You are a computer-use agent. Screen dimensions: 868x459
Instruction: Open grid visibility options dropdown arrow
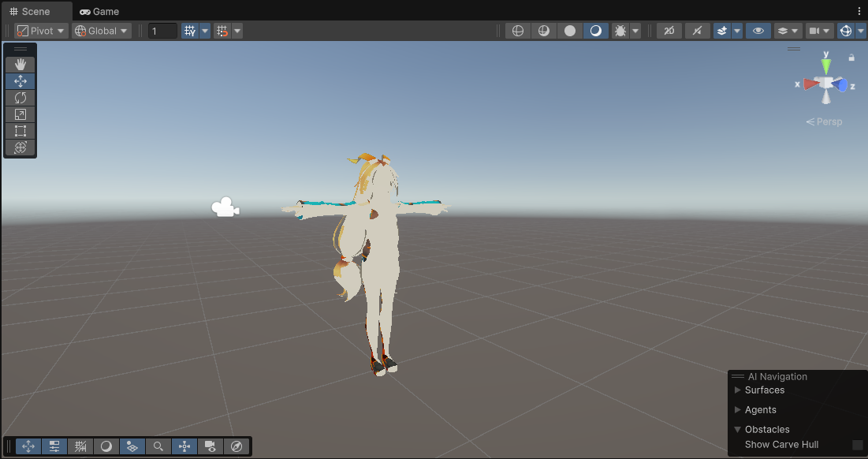click(x=205, y=31)
